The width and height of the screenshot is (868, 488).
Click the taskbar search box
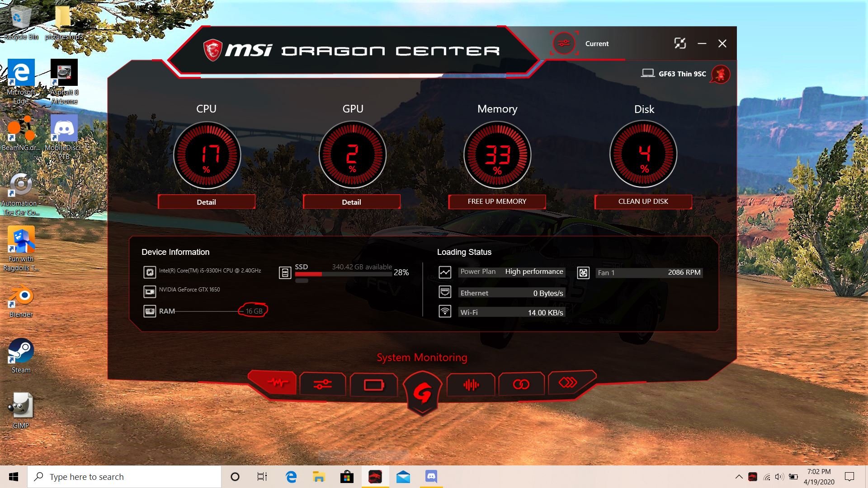(x=124, y=477)
